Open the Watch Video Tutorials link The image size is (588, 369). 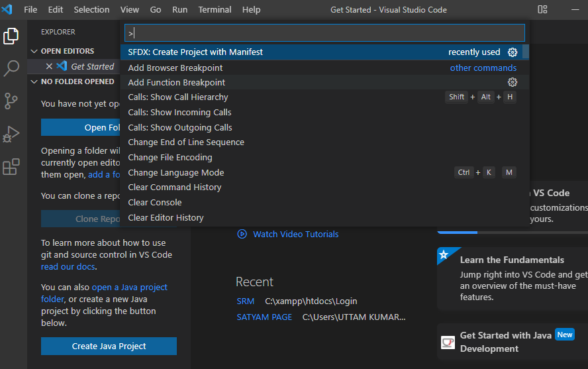pyautogui.click(x=295, y=234)
